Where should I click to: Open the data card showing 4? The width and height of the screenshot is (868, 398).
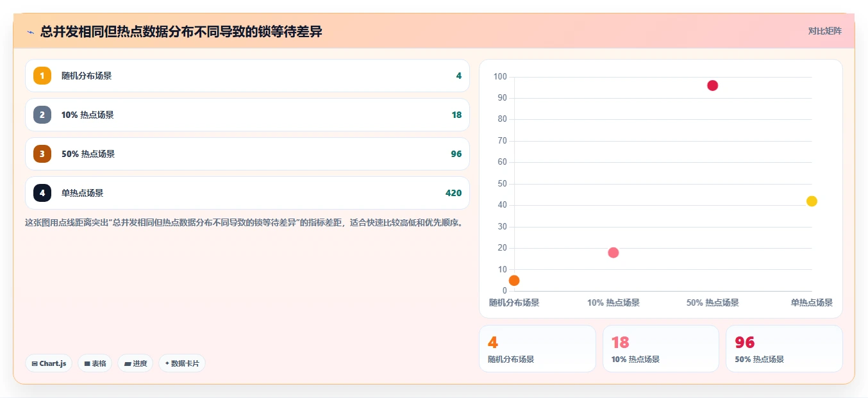pos(537,349)
